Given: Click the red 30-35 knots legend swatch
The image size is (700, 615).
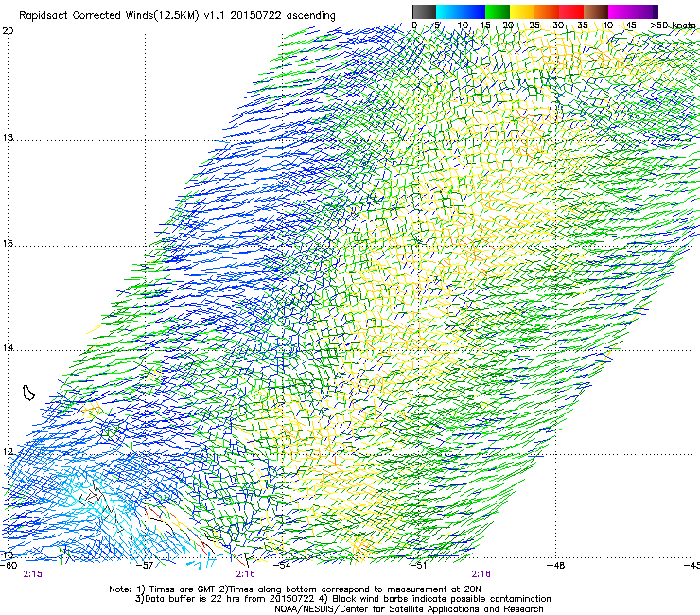Looking at the screenshot, I should click(571, 11).
